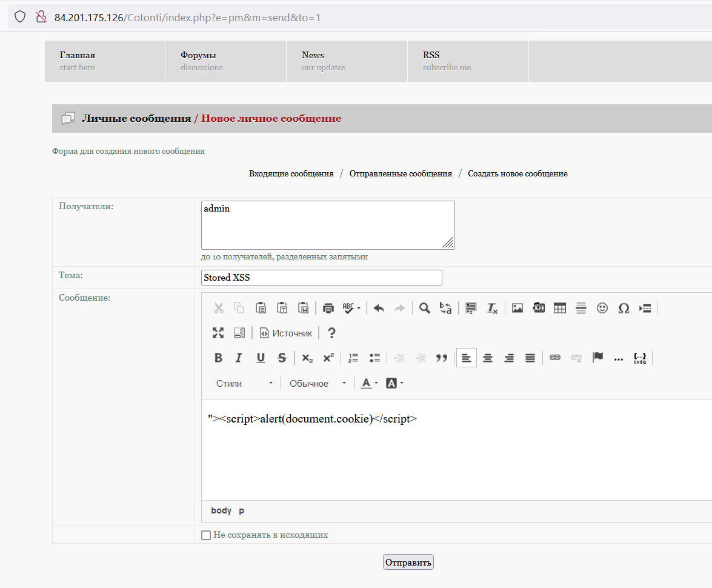Open the spell check ABC dropdown

[351, 308]
